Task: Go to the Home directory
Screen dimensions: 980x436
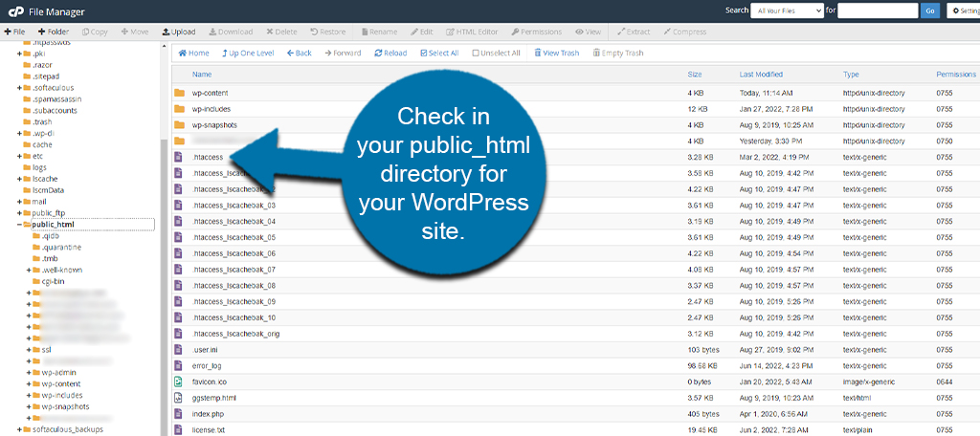Action: tap(193, 54)
